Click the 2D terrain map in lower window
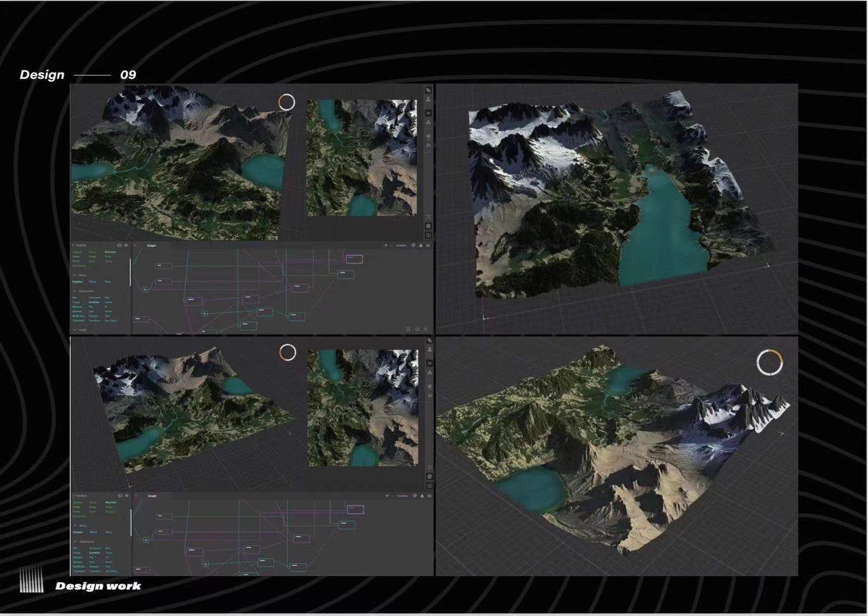This screenshot has height=616, width=868. (363, 408)
